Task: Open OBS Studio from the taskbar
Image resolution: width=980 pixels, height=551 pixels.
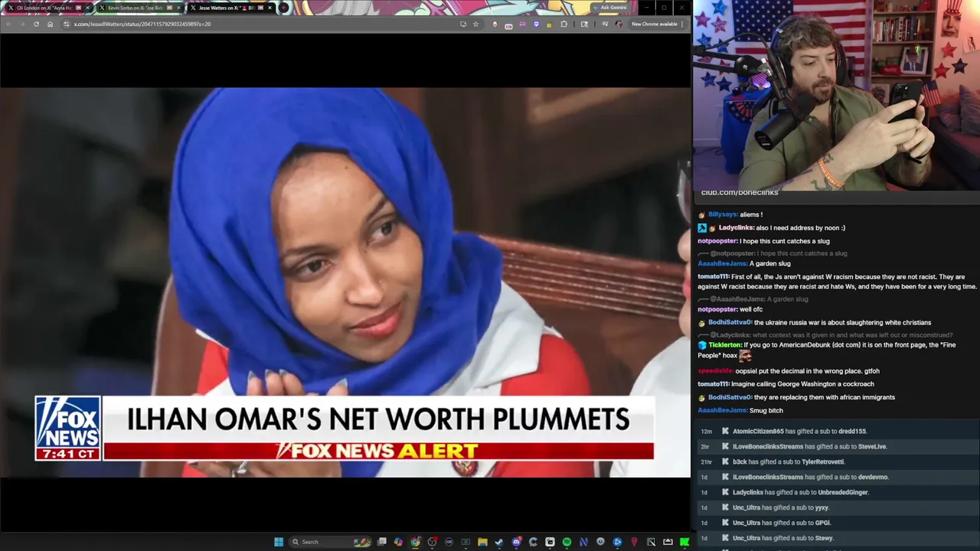Action: [432, 542]
